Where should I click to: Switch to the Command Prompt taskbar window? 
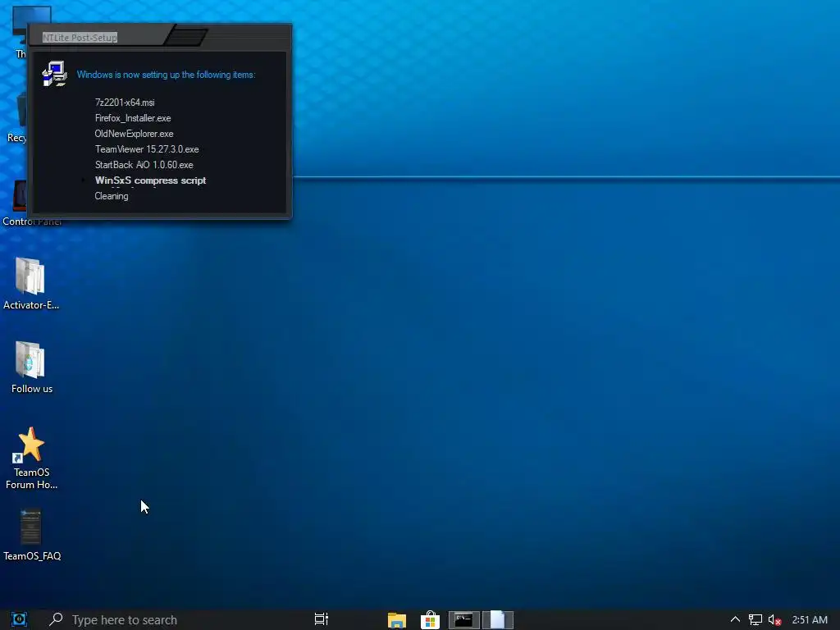click(x=464, y=620)
